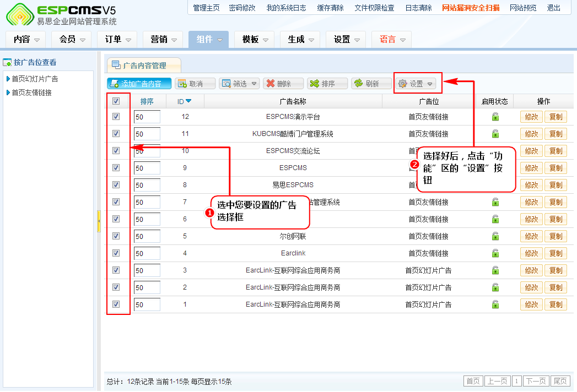This screenshot has width=577, height=392.
Task: Toggle the lock status icon for ID 12
Action: pos(495,117)
